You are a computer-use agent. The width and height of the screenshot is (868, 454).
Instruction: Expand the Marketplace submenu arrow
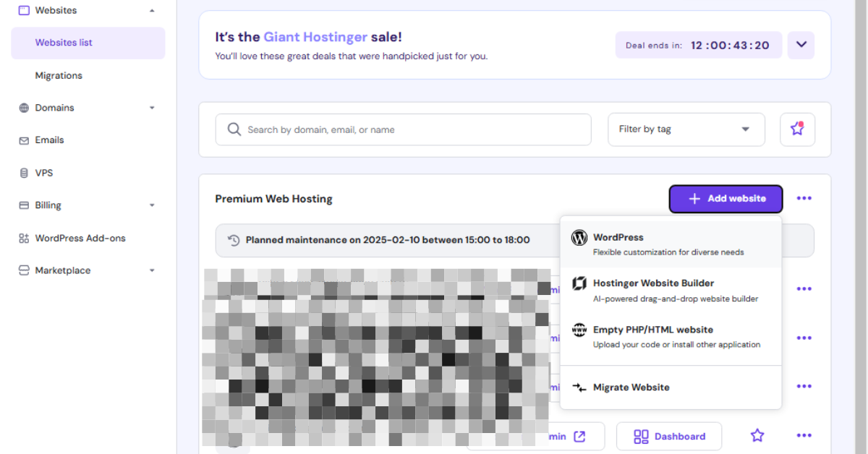click(x=152, y=270)
